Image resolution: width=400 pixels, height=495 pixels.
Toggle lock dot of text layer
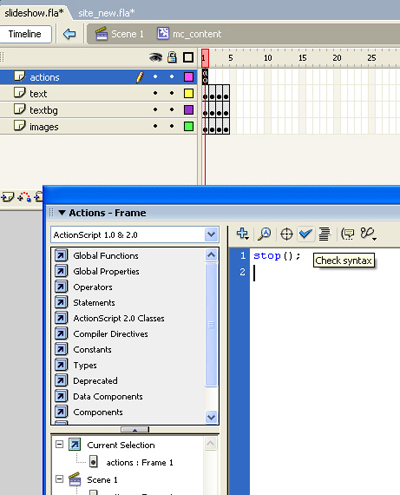coord(172,93)
